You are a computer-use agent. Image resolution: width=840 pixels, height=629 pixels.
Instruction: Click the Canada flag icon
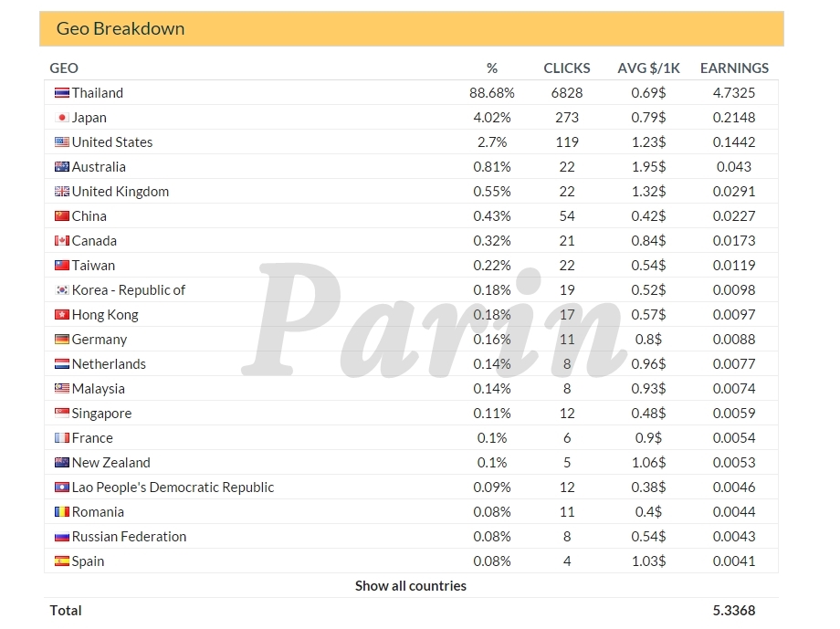(62, 241)
